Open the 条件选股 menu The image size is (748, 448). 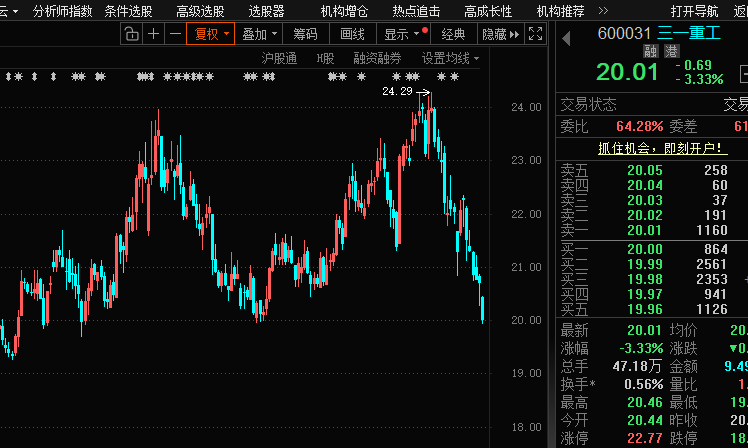click(x=128, y=11)
